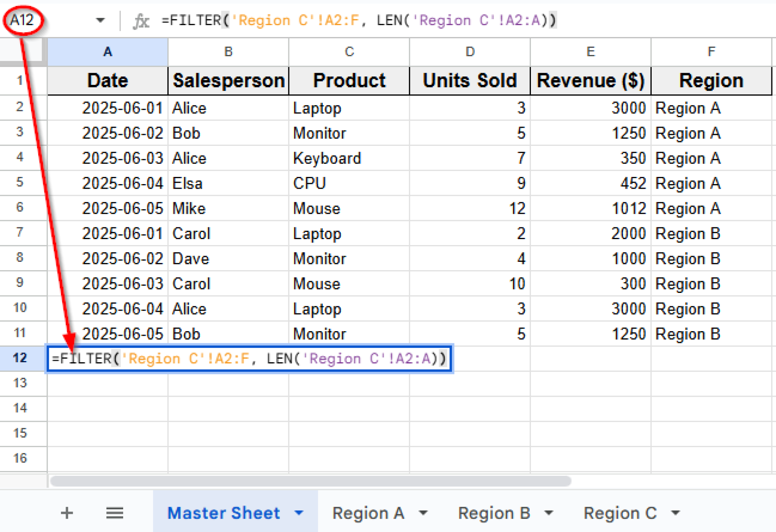The width and height of the screenshot is (776, 532).
Task: Click the fx function icon
Action: (x=141, y=20)
